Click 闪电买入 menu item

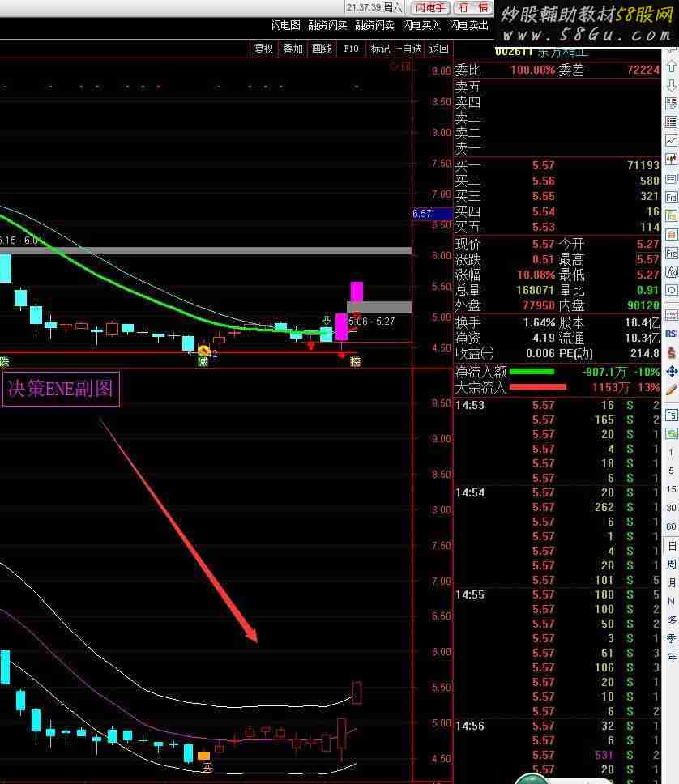pyautogui.click(x=421, y=25)
